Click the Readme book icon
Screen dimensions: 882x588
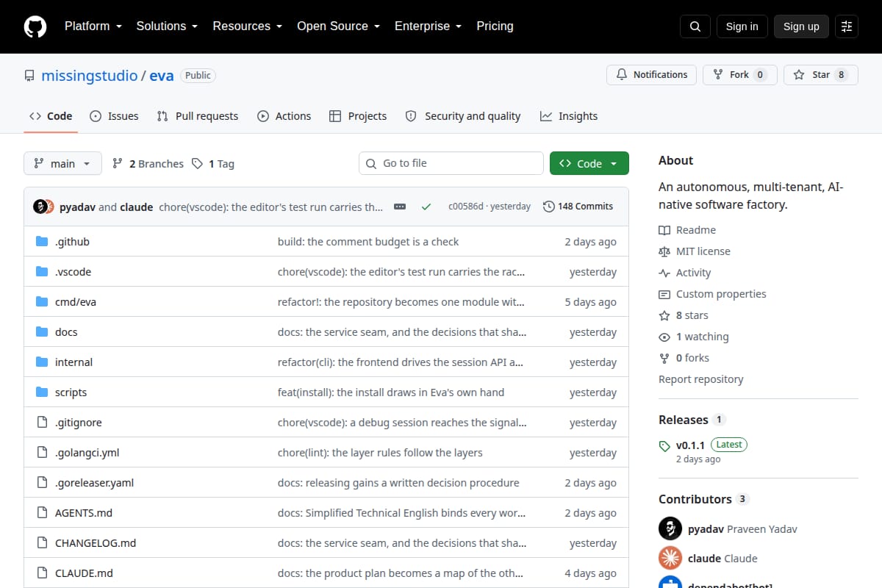[x=664, y=230]
